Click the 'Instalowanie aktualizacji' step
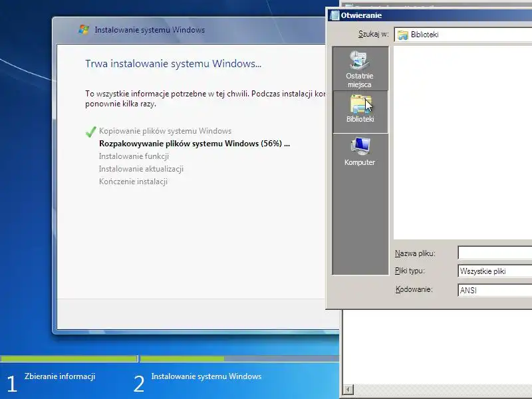The width and height of the screenshot is (532, 399). (x=141, y=169)
